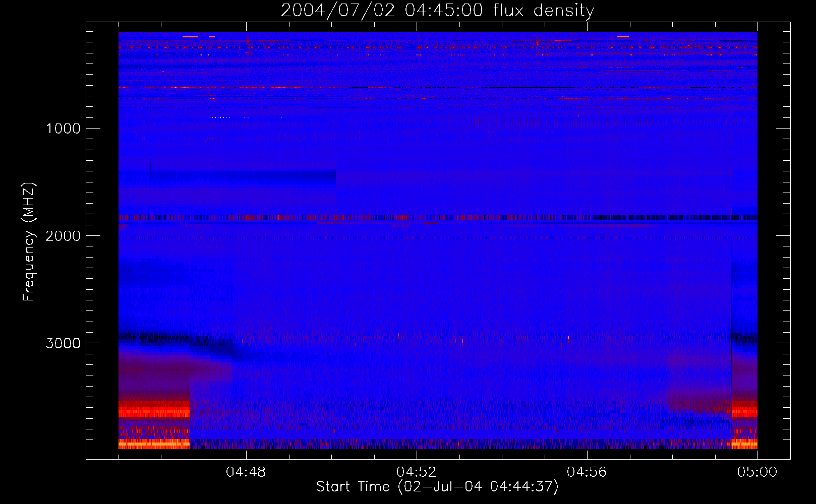
Task: Click the 'Frequency (MHZ)' axis label
Action: (29, 242)
